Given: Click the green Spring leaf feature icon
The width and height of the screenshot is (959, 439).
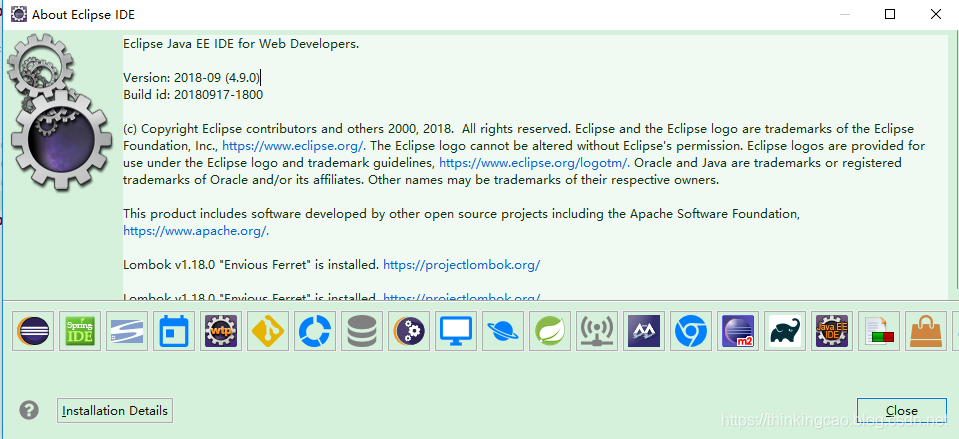Looking at the screenshot, I should pyautogui.click(x=550, y=331).
